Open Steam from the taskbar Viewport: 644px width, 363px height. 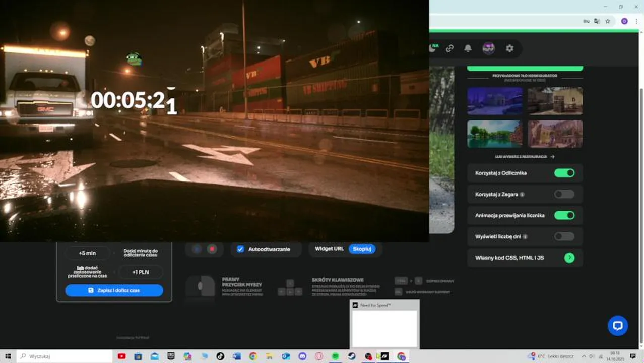click(x=352, y=356)
